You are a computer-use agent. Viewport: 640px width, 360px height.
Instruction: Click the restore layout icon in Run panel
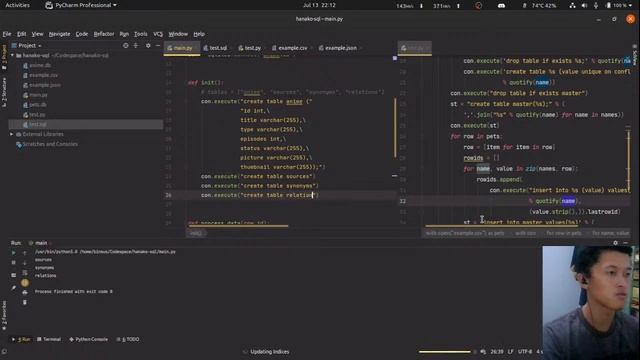pyautogui.click(x=13, y=275)
